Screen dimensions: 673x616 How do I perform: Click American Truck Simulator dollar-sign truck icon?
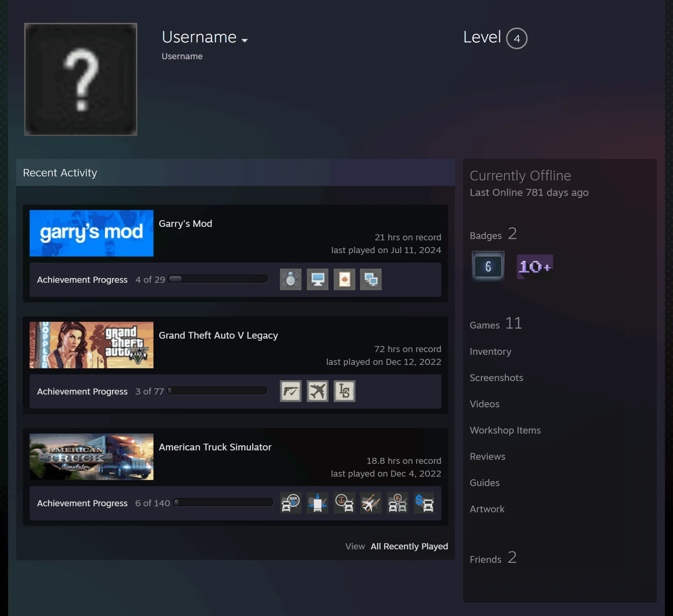pos(424,503)
